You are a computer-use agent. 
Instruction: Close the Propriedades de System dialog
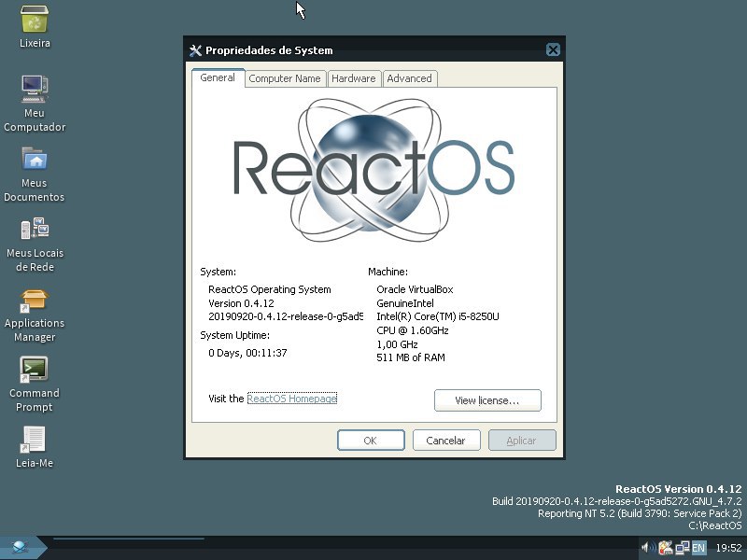point(553,50)
